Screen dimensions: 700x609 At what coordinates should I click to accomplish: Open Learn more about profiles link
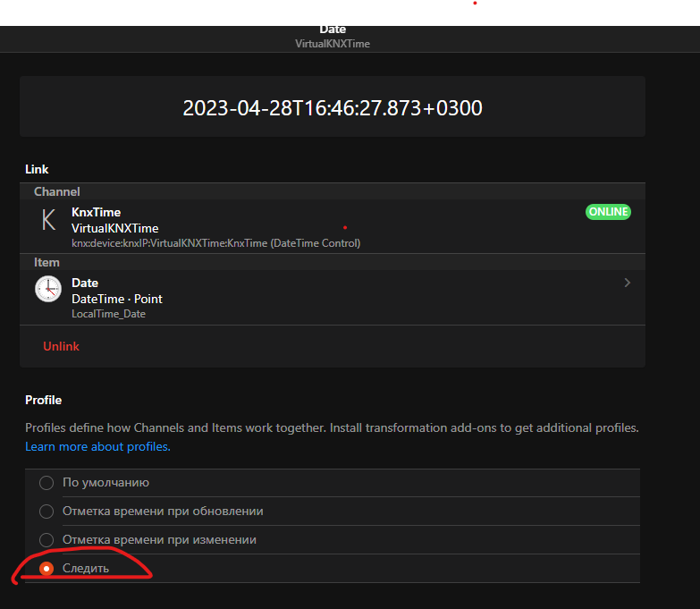coord(97,446)
